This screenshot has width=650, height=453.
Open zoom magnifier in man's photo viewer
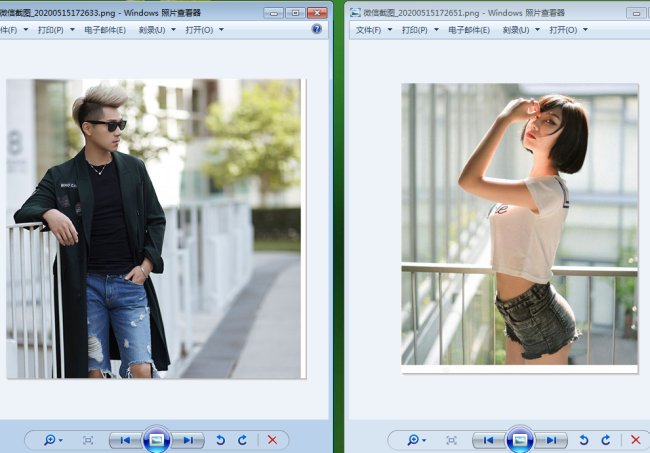tap(51, 440)
